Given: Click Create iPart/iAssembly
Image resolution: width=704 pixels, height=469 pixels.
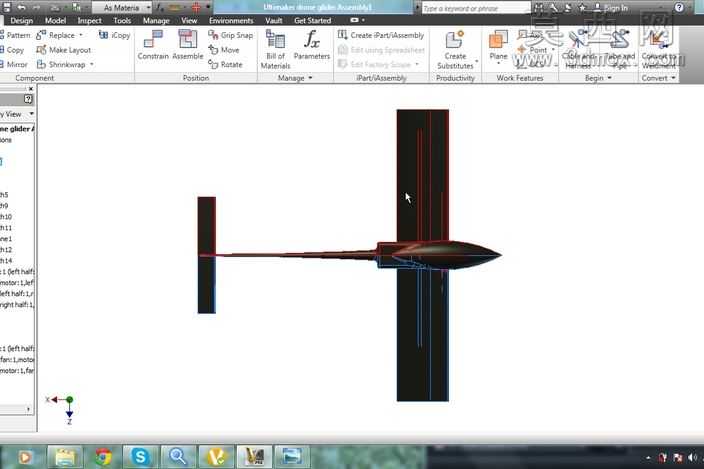Looking at the screenshot, I should click(x=381, y=35).
